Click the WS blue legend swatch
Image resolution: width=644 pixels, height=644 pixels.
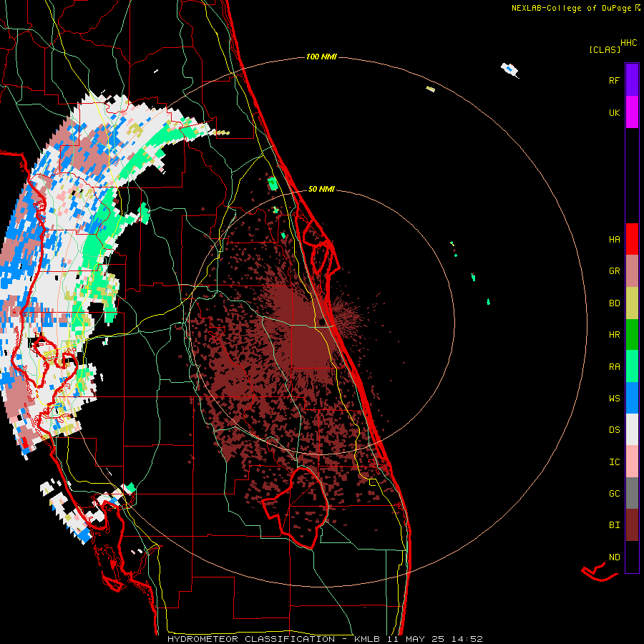click(x=632, y=398)
